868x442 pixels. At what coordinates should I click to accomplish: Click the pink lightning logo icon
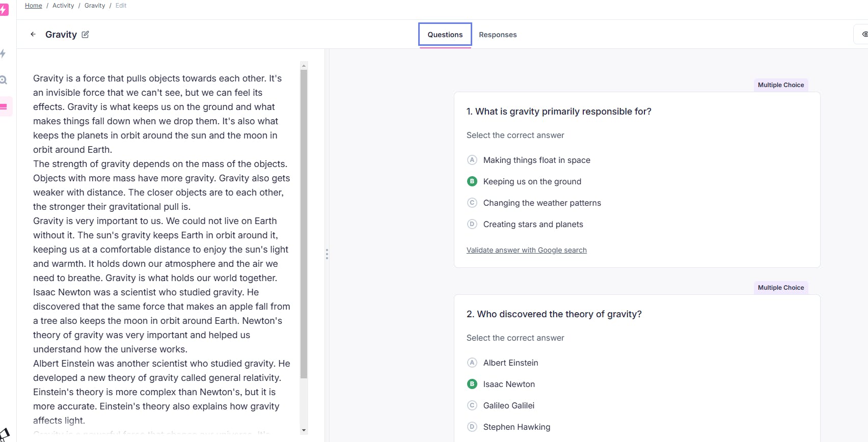(3, 10)
